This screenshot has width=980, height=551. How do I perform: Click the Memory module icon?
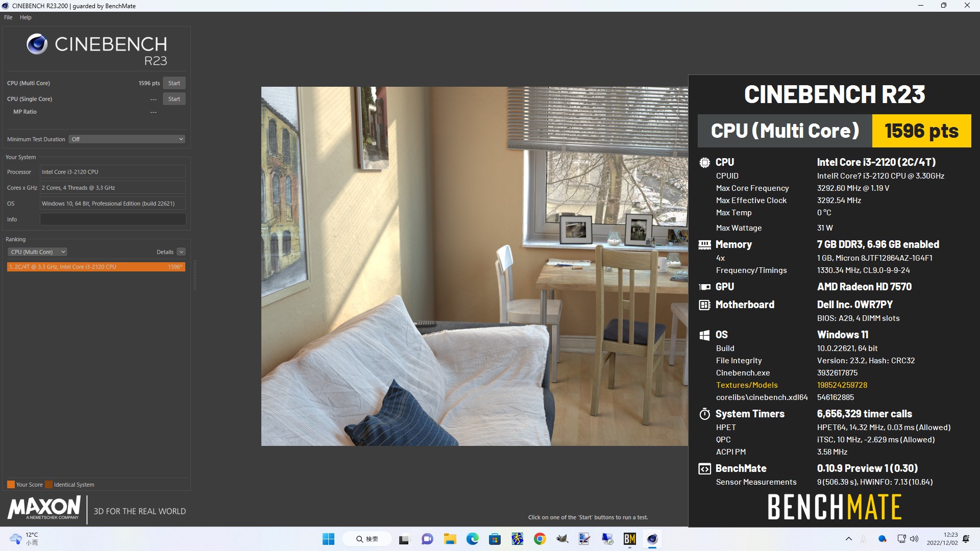[704, 245]
